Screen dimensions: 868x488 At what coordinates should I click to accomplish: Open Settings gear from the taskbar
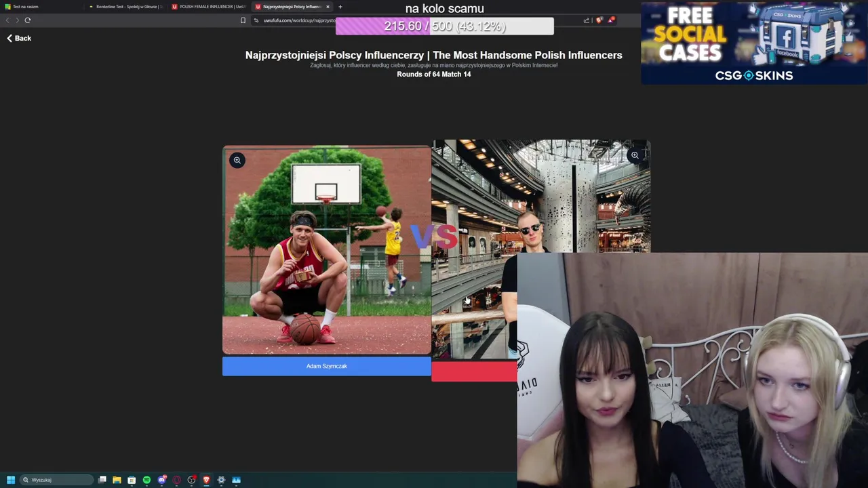point(221,480)
